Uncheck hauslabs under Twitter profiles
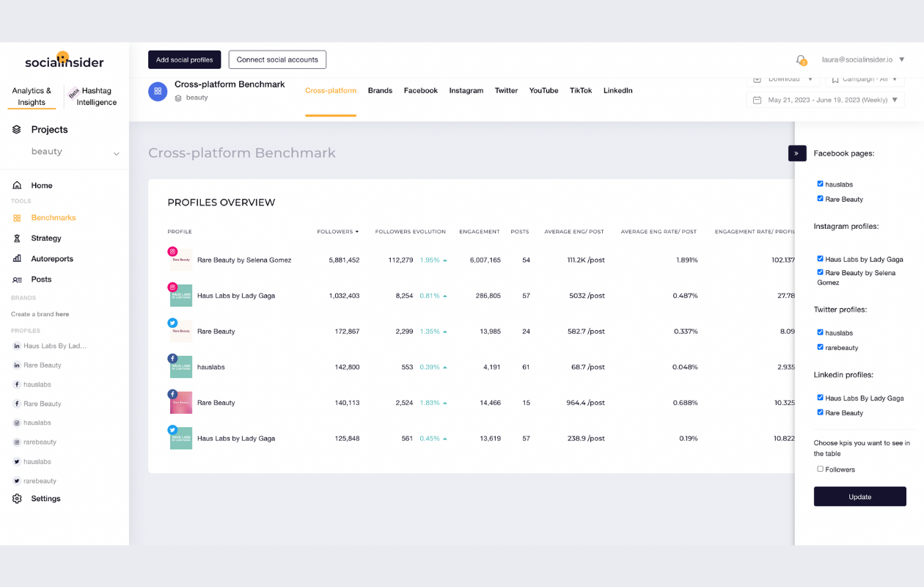This screenshot has width=924, height=587. click(x=820, y=332)
